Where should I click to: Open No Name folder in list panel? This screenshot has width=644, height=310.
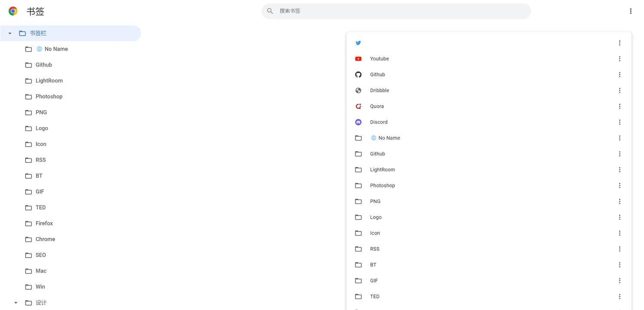489,138
